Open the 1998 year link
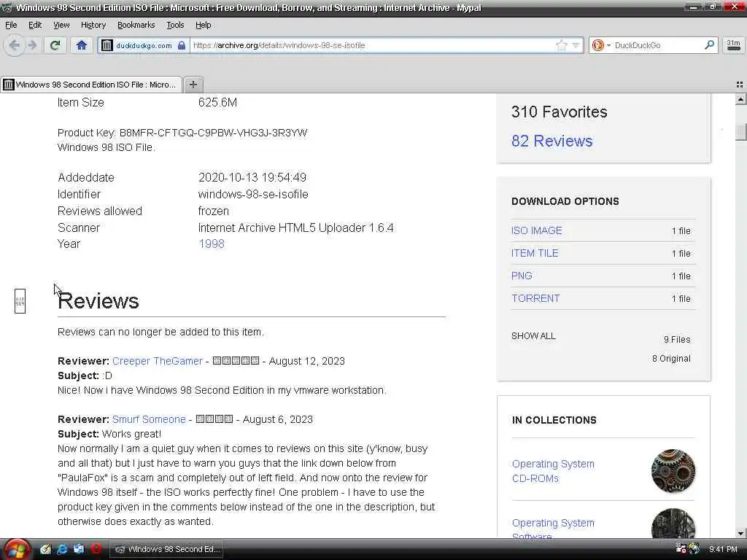 [211, 244]
